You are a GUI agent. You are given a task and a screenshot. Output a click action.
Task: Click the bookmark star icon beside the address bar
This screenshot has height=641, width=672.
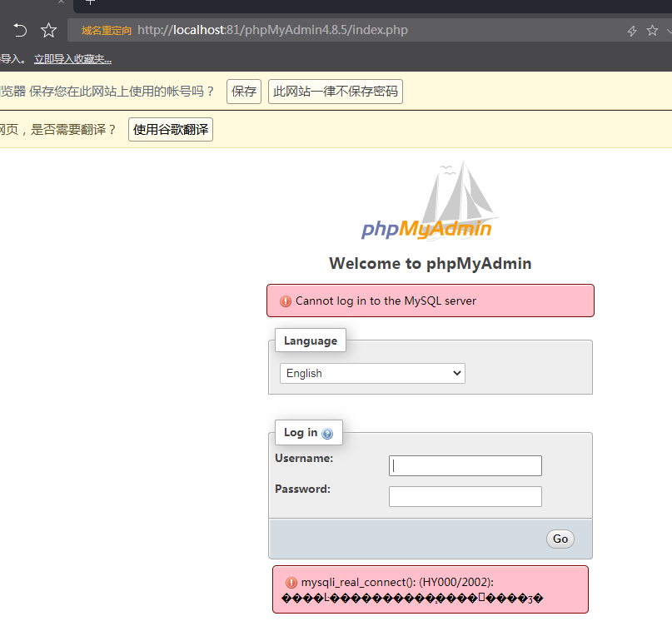[48, 30]
